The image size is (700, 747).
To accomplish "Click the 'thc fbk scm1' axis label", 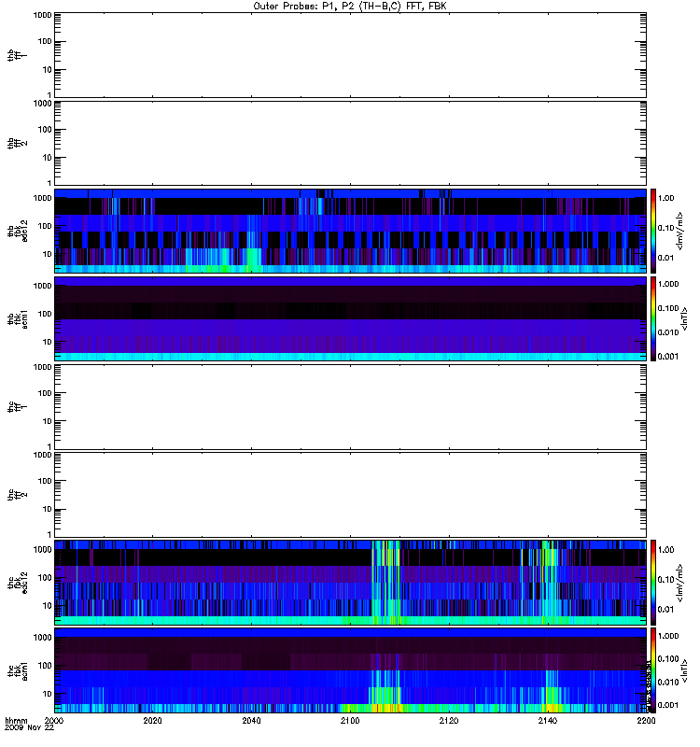I will click(x=17, y=670).
